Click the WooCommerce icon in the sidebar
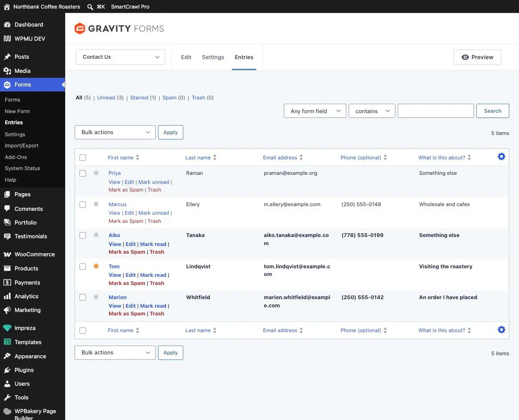 pos(7,254)
